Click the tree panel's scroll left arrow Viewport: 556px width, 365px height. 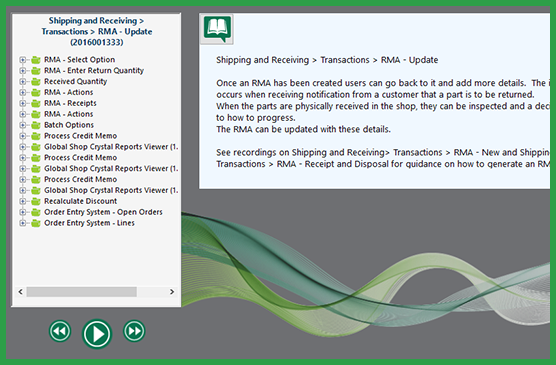pos(20,292)
